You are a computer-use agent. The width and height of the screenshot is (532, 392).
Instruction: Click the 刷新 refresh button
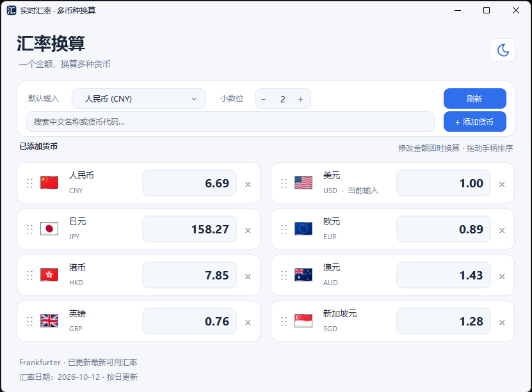point(474,98)
